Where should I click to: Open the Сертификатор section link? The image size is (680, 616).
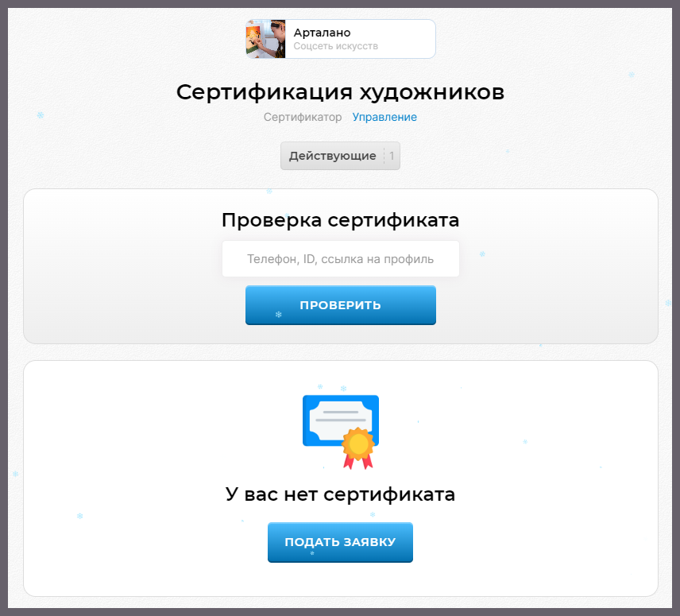[303, 117]
